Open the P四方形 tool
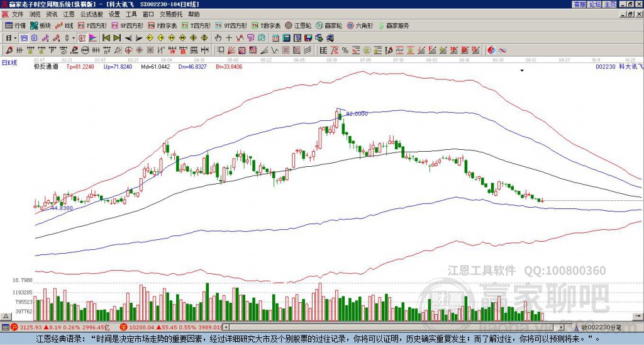644x345 pixels. (92, 25)
